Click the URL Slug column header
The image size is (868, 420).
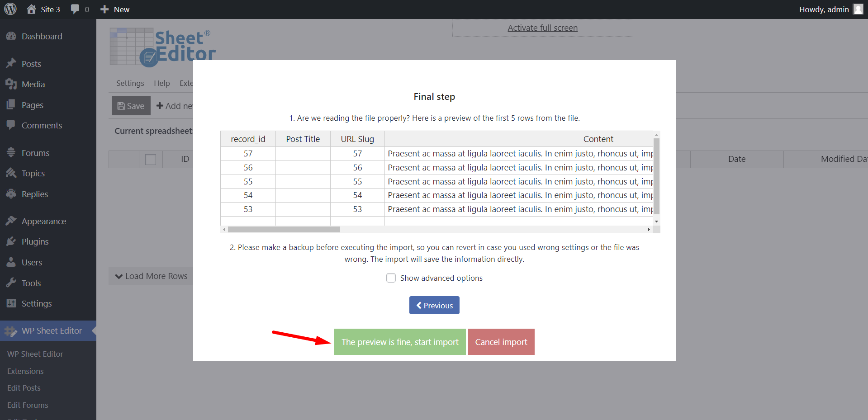coord(357,139)
